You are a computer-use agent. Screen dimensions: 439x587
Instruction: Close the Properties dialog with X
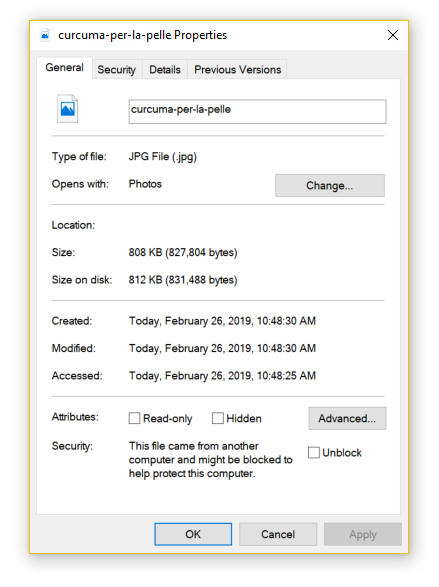[x=393, y=35]
